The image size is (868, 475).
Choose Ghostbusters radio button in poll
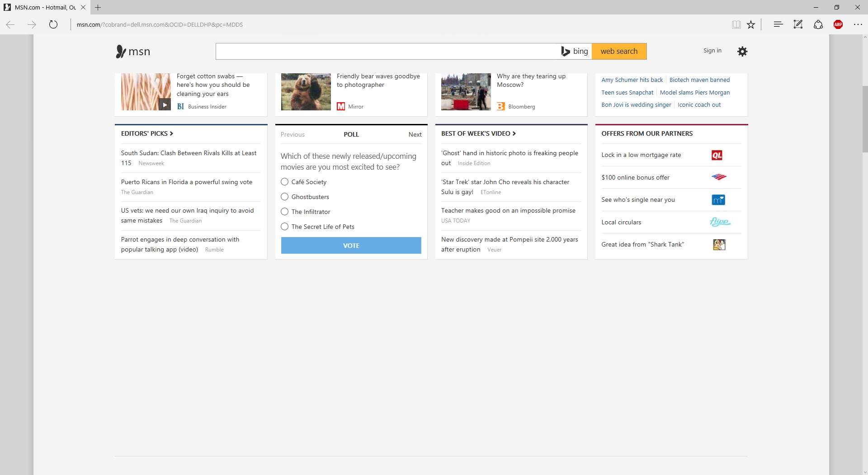285,197
